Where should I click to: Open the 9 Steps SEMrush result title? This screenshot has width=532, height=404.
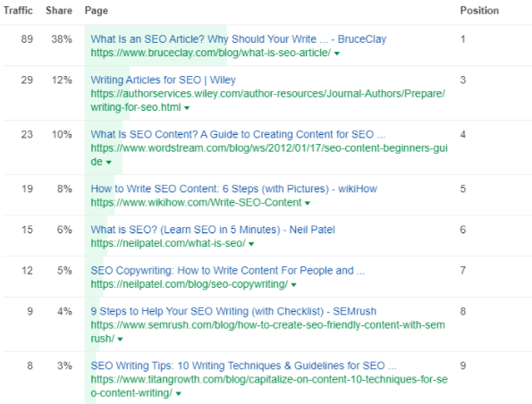click(x=233, y=311)
